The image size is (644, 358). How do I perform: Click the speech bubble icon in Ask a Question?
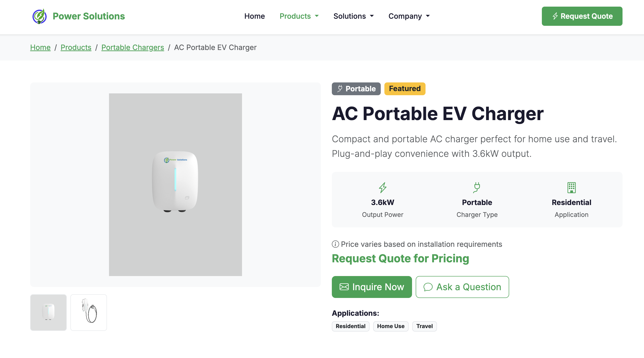point(428,287)
